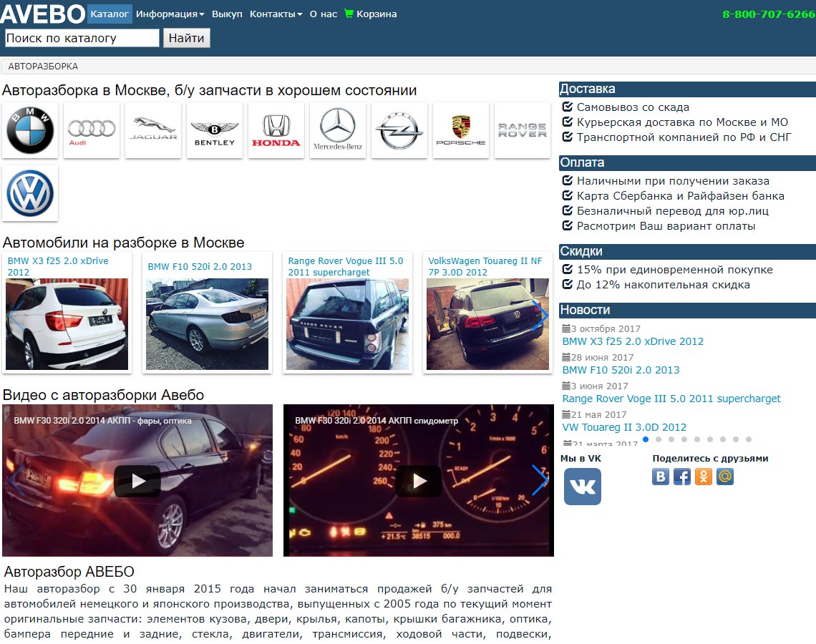Open the Выкуп menu item

227,14
